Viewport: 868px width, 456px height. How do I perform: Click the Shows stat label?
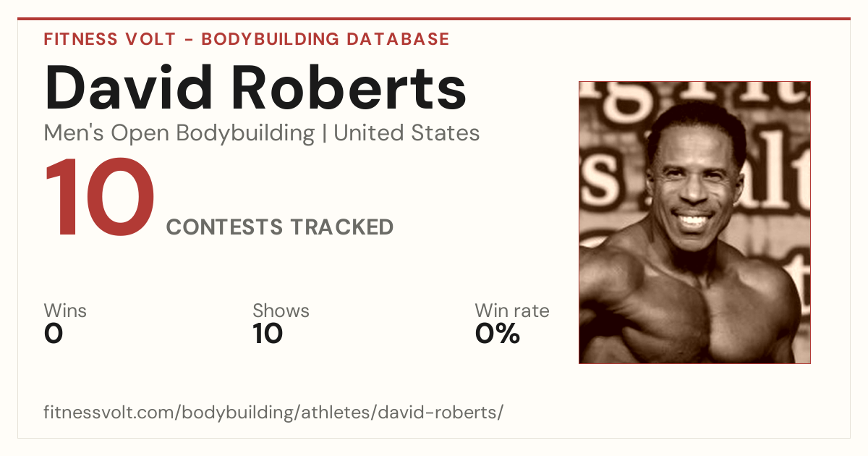click(x=281, y=311)
